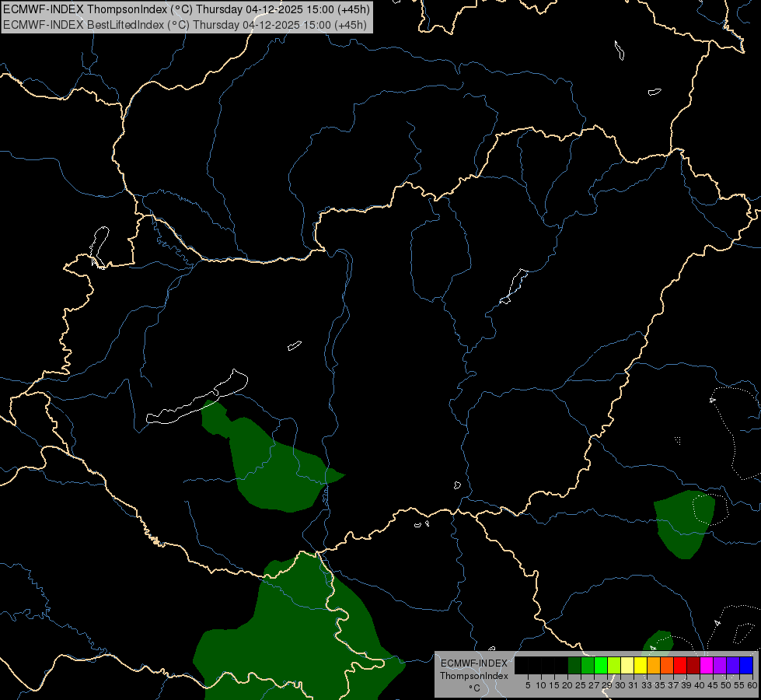The width and height of the screenshot is (761, 700).
Task: Click the indigo 50-55 legend swatch
Action: click(x=733, y=665)
